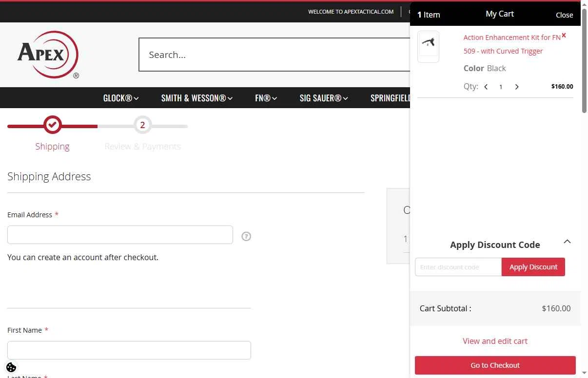Focus the discount code input field
The width and height of the screenshot is (588, 378).
click(458, 267)
